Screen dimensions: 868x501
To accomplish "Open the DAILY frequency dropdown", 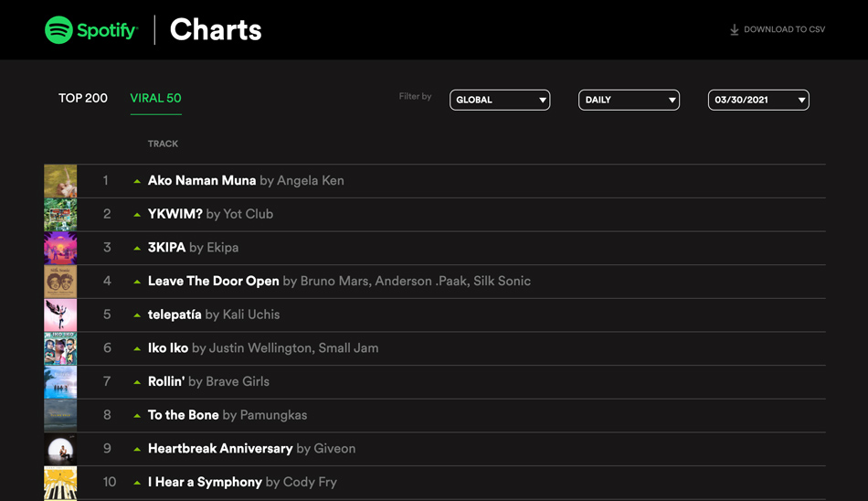I will tap(629, 100).
